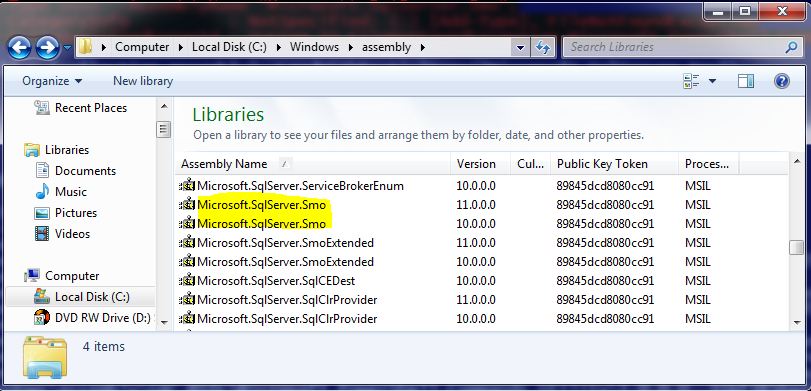Click navigation pane scroll down arrow
This screenshot has height=391, width=811.
pyautogui.click(x=164, y=322)
